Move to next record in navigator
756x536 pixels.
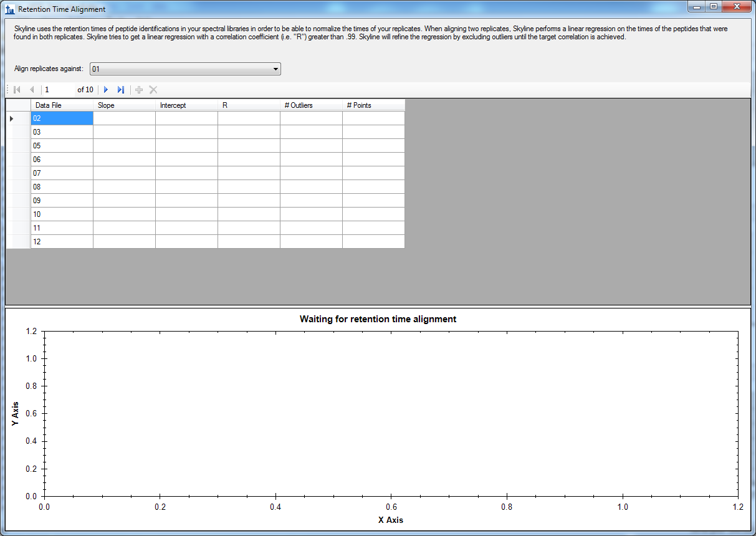pos(106,90)
